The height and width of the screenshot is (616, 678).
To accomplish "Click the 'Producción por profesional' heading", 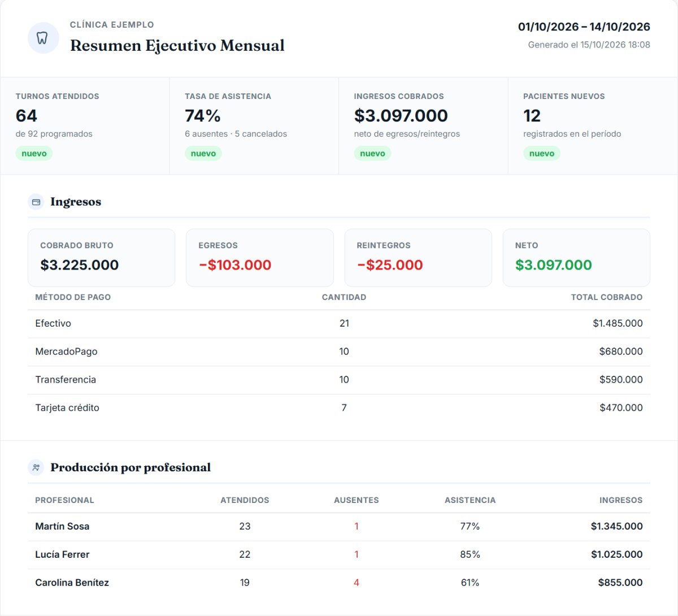I will [x=131, y=467].
